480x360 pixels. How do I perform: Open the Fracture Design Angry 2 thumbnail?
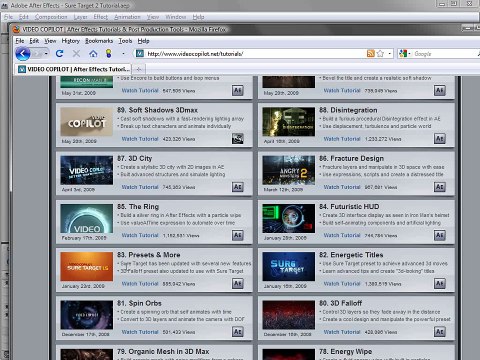tap(289, 170)
